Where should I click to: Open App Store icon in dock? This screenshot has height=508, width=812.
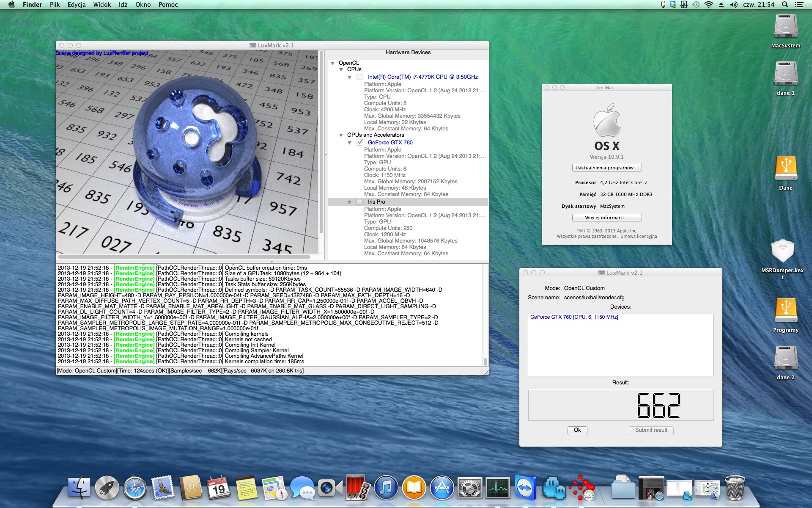pyautogui.click(x=442, y=488)
